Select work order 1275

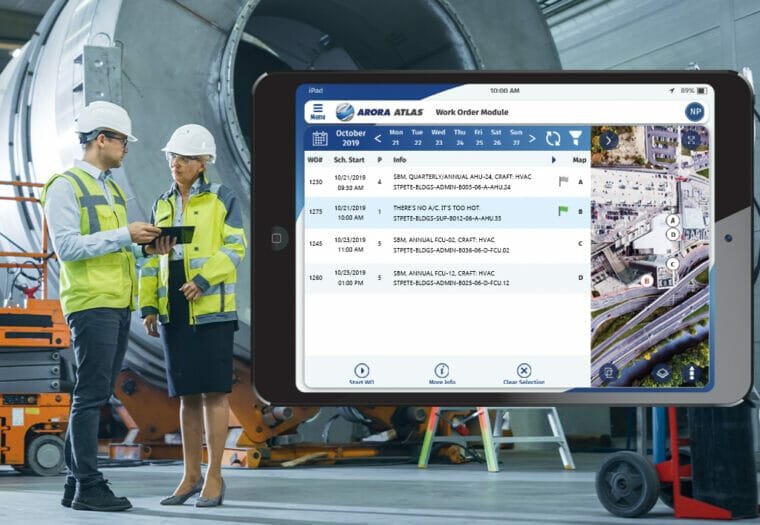(x=447, y=213)
